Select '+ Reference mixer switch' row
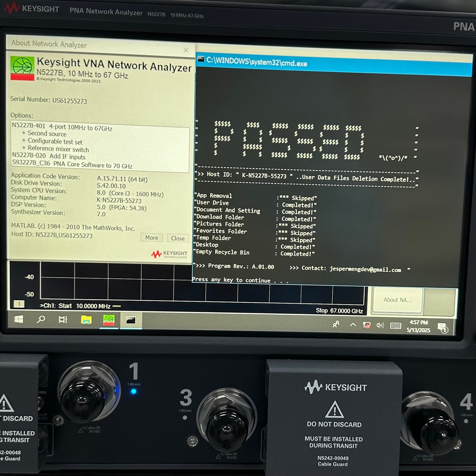This screenshot has width=476, height=476. (x=56, y=149)
